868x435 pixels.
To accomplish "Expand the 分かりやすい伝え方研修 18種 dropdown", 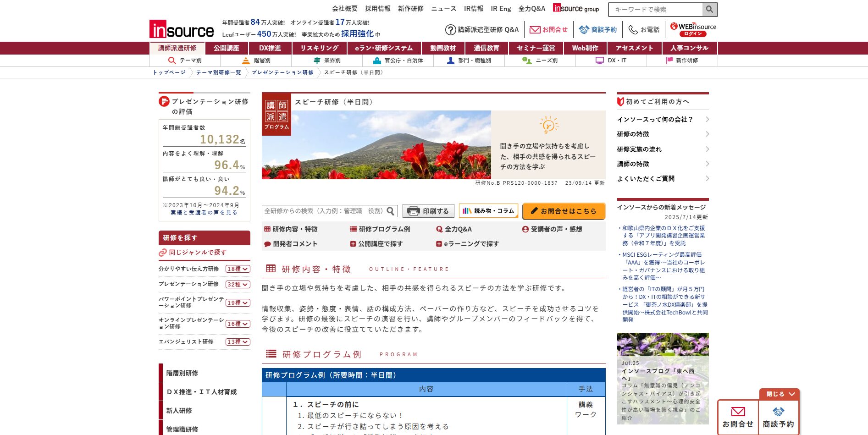I will click(x=238, y=269).
